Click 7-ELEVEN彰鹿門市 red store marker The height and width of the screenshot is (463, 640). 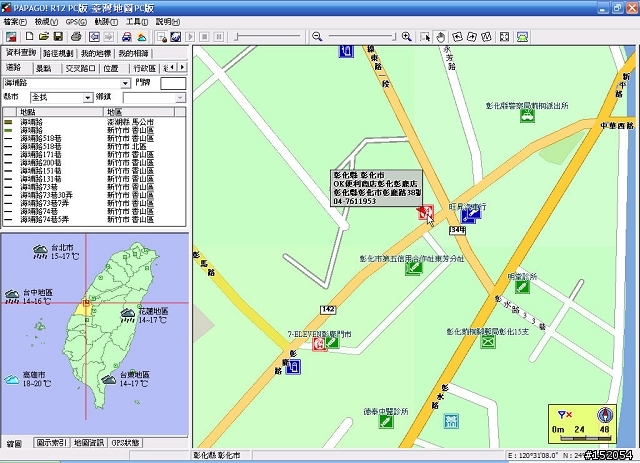pyautogui.click(x=319, y=344)
